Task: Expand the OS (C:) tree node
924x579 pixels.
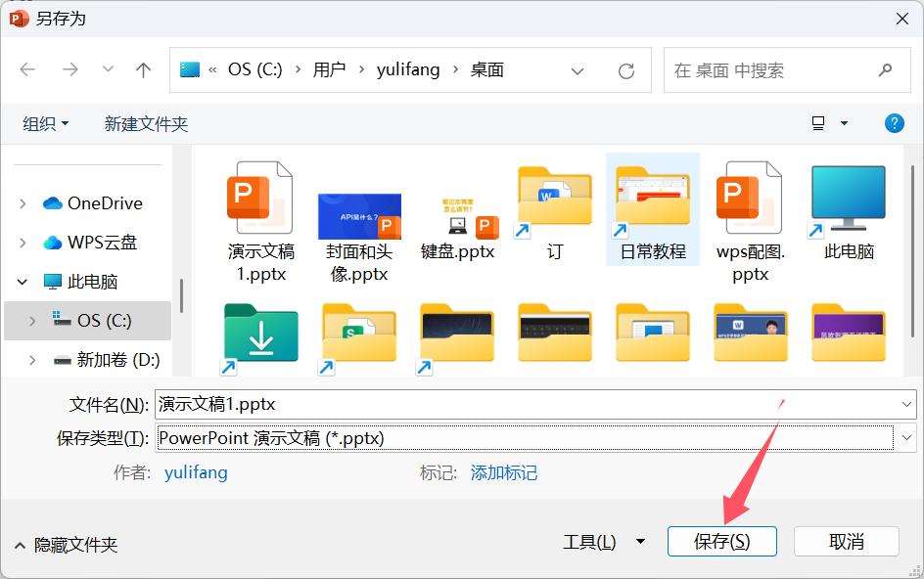Action: [x=32, y=321]
